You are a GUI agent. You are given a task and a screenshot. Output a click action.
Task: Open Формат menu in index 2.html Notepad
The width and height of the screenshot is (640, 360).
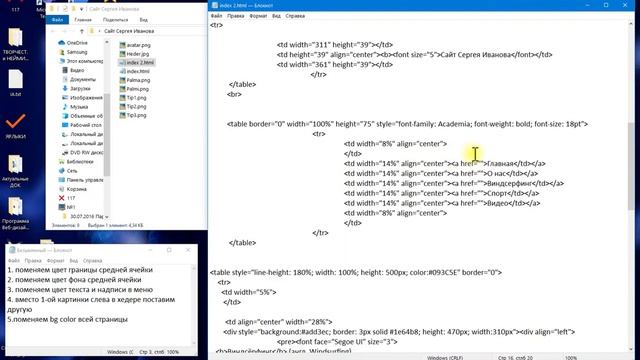(258, 16)
